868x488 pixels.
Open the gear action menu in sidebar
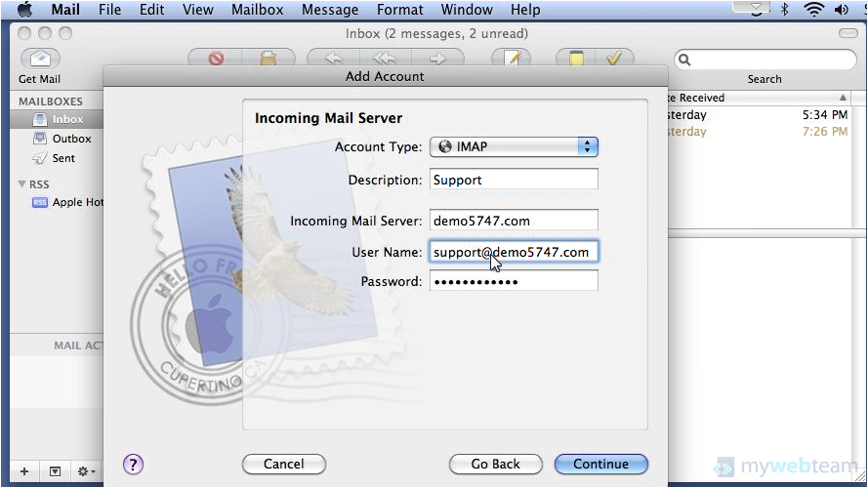86,471
